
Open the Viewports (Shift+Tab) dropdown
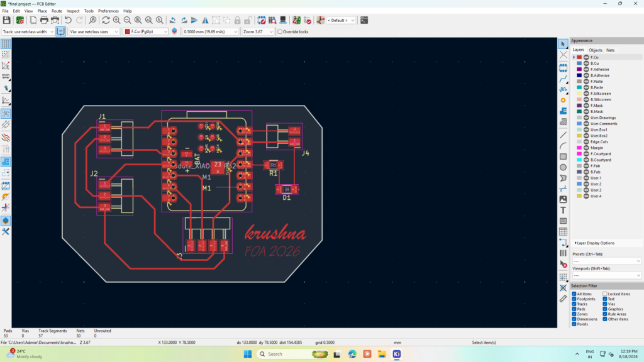[607, 275]
